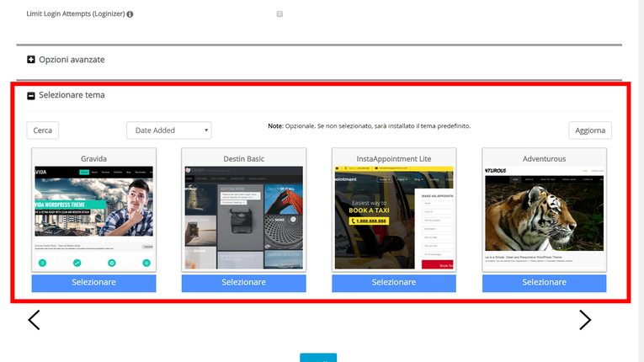Click the InstaAppointment Lite theme title

coord(394,158)
